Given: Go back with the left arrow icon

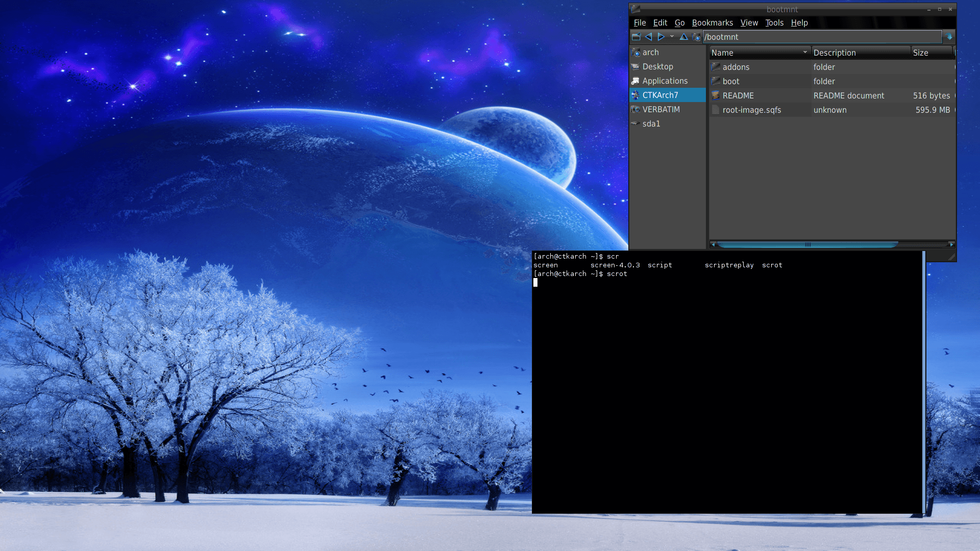Looking at the screenshot, I should [648, 37].
